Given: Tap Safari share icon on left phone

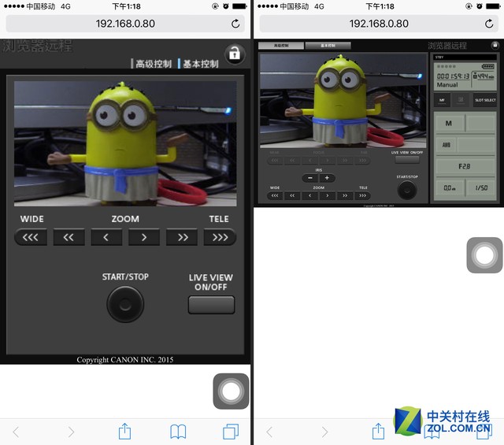Looking at the screenshot, I should (124, 431).
